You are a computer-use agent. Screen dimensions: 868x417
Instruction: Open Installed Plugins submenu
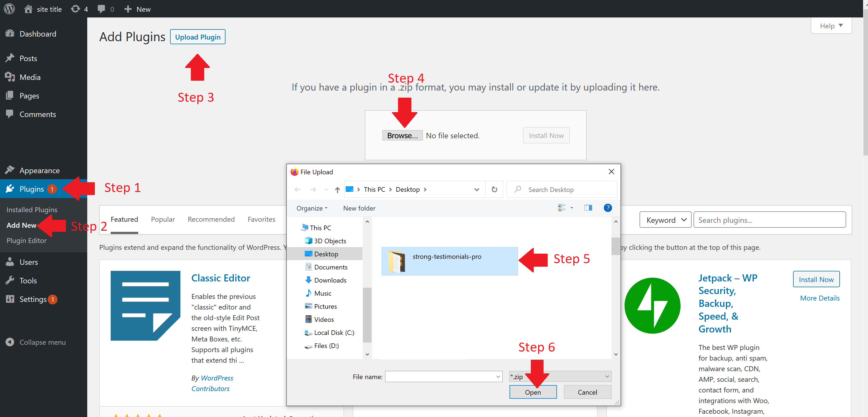click(x=32, y=210)
